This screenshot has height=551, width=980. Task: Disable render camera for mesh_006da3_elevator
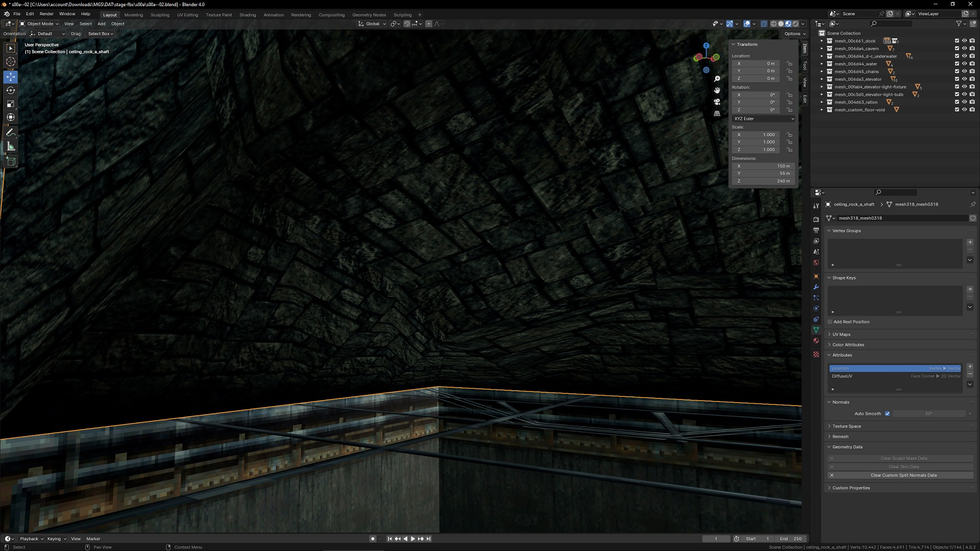pyautogui.click(x=972, y=79)
